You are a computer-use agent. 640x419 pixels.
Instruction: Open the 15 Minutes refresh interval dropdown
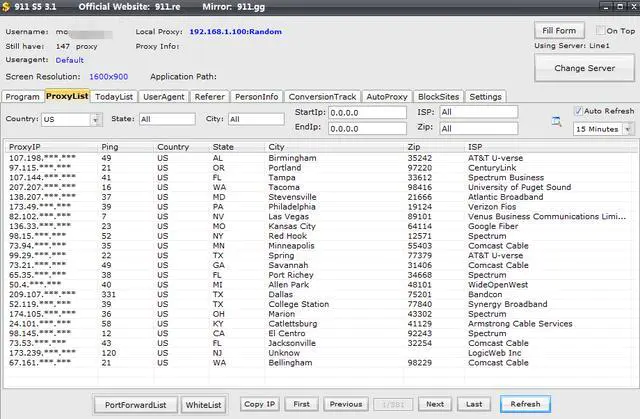627,129
